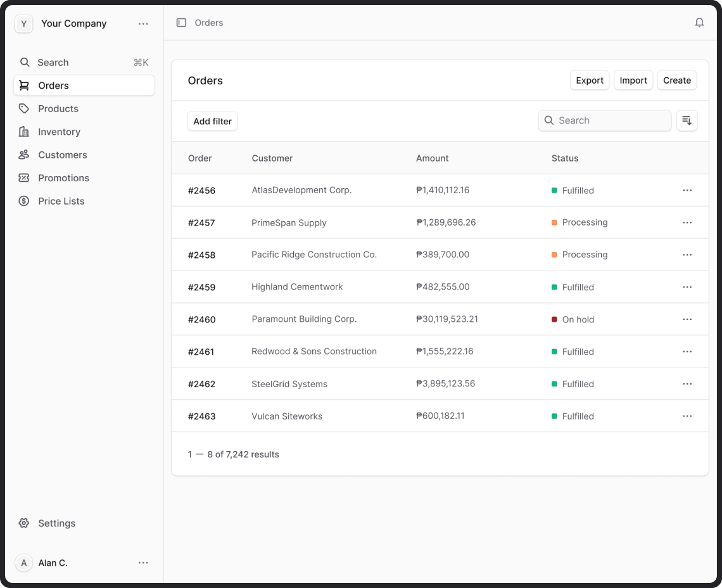722x588 pixels.
Task: Go to Promotions in sidebar
Action: [84, 177]
